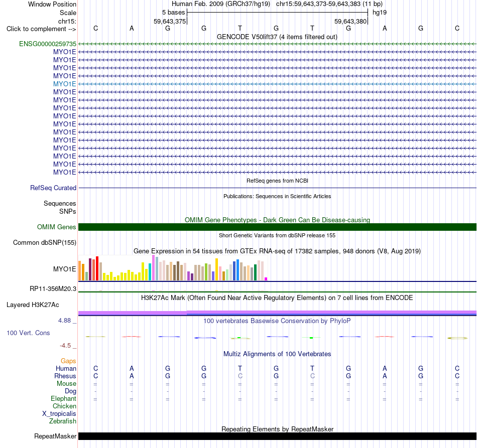Screen dimensions: 477x448
Task: Select the light-blue highlighted MYO1E transcript label
Action: (x=64, y=84)
